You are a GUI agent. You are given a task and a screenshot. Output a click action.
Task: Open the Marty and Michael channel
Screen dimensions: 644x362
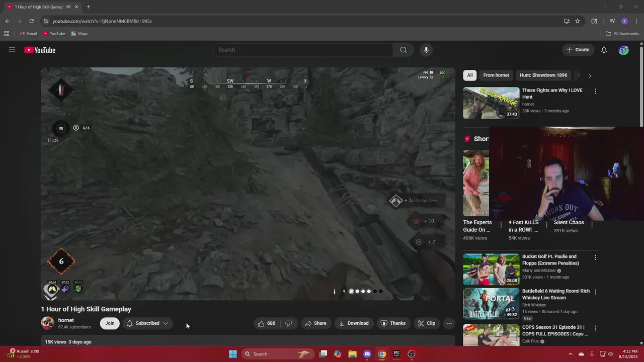tap(539, 270)
